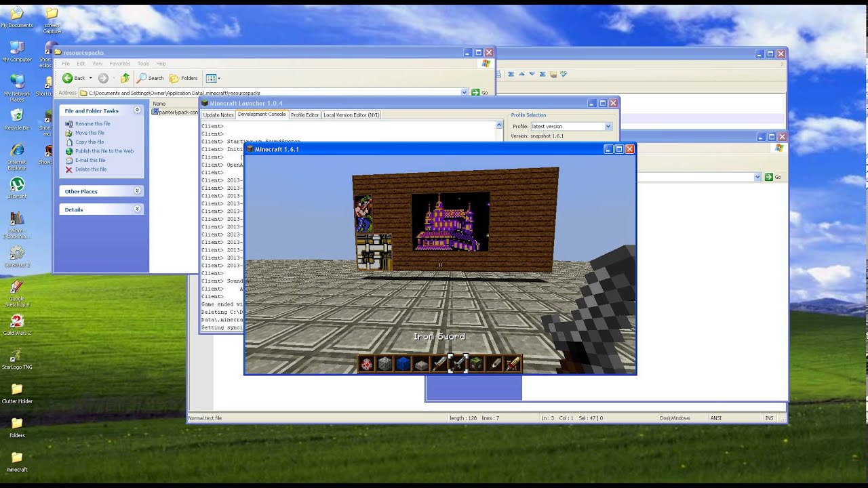Open the View menu in resourcepacks window

[97, 64]
